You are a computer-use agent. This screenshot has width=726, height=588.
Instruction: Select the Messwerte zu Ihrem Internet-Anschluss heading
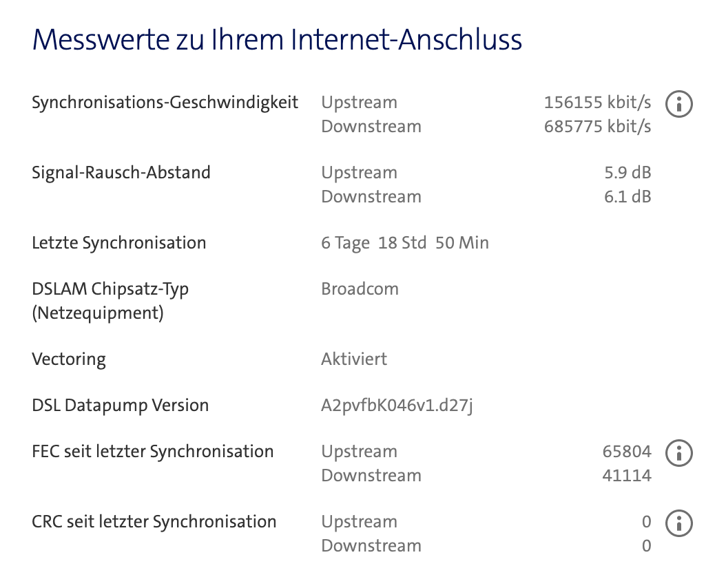[x=277, y=40]
